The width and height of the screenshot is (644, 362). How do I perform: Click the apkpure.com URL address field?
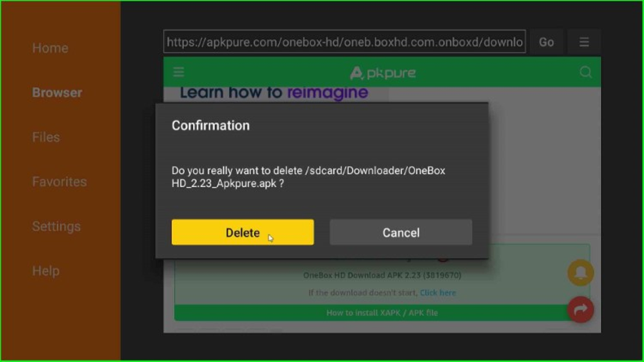click(344, 42)
